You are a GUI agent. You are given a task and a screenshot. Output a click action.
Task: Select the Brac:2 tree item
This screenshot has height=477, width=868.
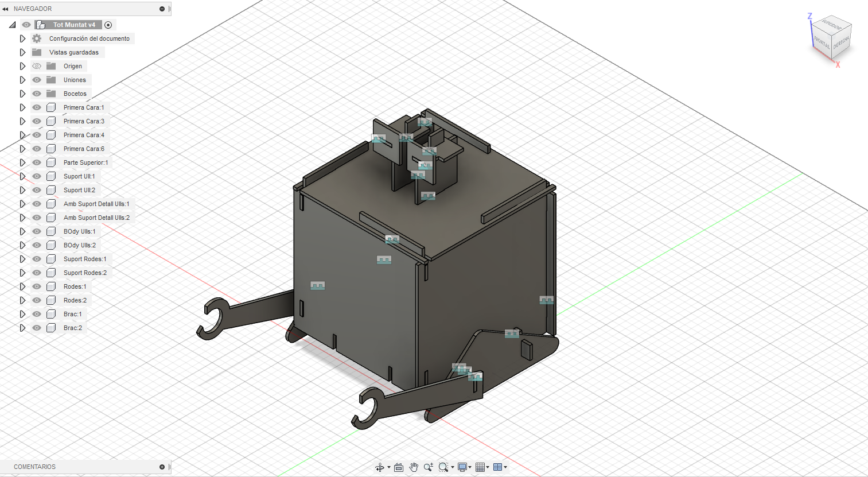pyautogui.click(x=73, y=328)
